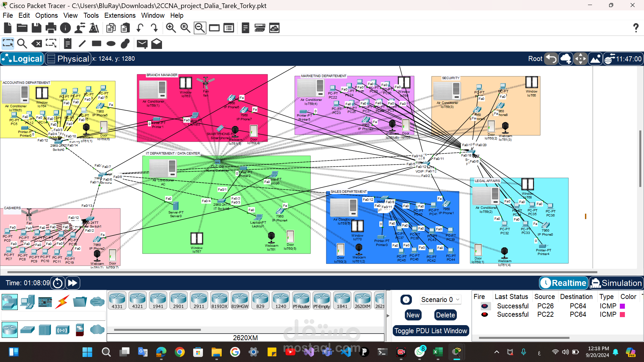Click the Power Cycle Devices button

(58, 283)
